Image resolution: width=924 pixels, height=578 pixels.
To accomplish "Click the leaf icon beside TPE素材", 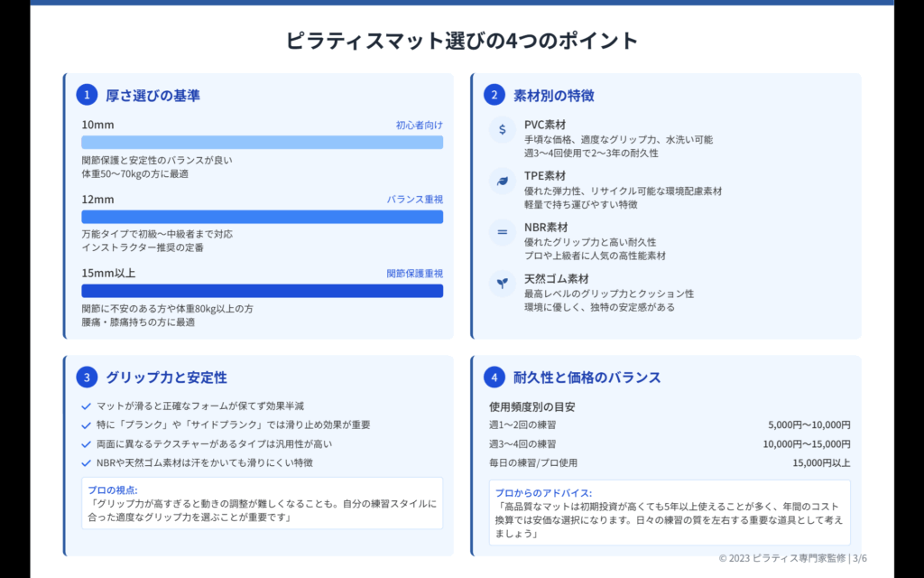I will pos(501,182).
